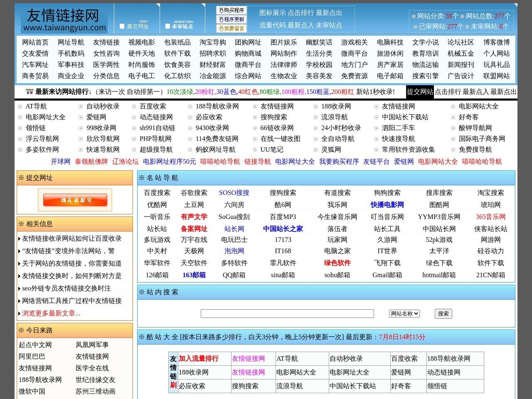
Task: Open 好奇客 in the 酷站大全 table
Action: pos(401,386)
